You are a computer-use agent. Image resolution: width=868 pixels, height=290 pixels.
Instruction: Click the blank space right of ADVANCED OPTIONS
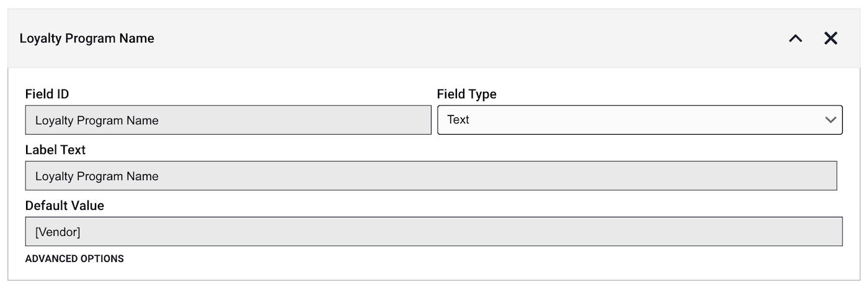(434, 259)
